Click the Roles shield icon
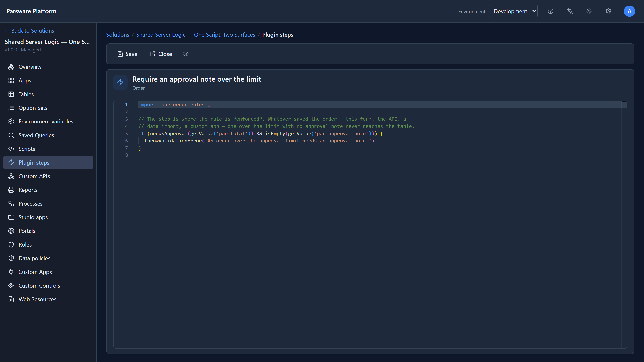This screenshot has width=644, height=362. point(11,245)
